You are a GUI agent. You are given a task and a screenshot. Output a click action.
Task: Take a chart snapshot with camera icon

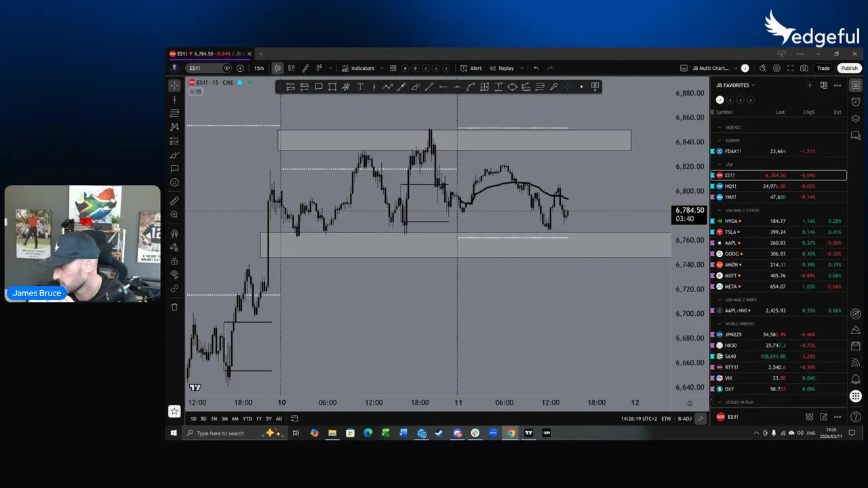(x=804, y=68)
